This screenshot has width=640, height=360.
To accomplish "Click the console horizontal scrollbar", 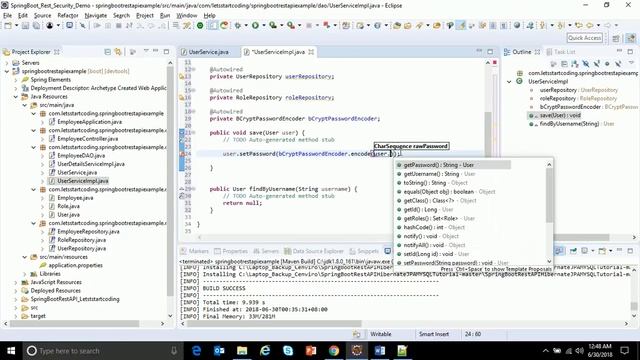I will coord(273,324).
